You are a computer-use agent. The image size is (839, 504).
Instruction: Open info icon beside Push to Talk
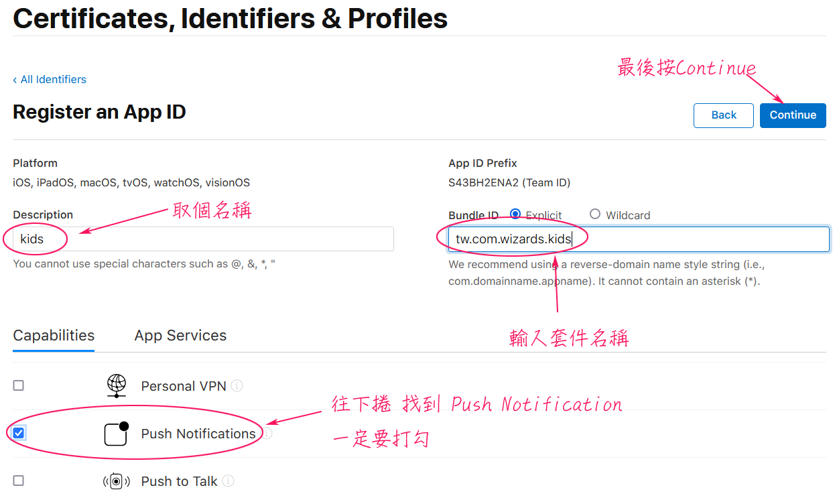tap(228, 481)
